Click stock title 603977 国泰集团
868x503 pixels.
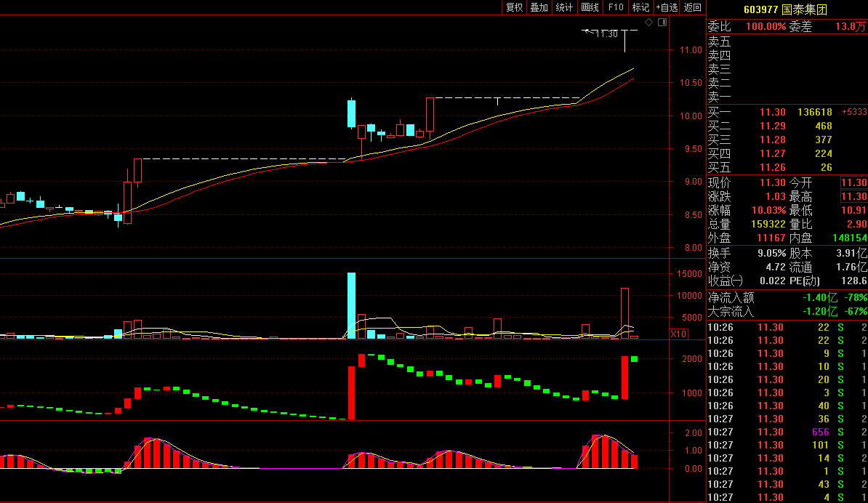click(786, 9)
